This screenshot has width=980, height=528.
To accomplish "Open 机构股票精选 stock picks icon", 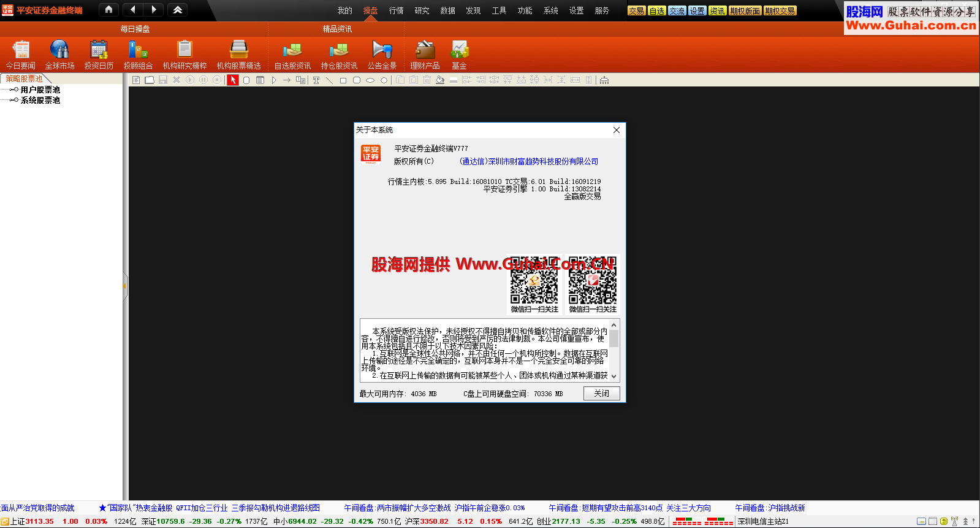I will pyautogui.click(x=238, y=55).
